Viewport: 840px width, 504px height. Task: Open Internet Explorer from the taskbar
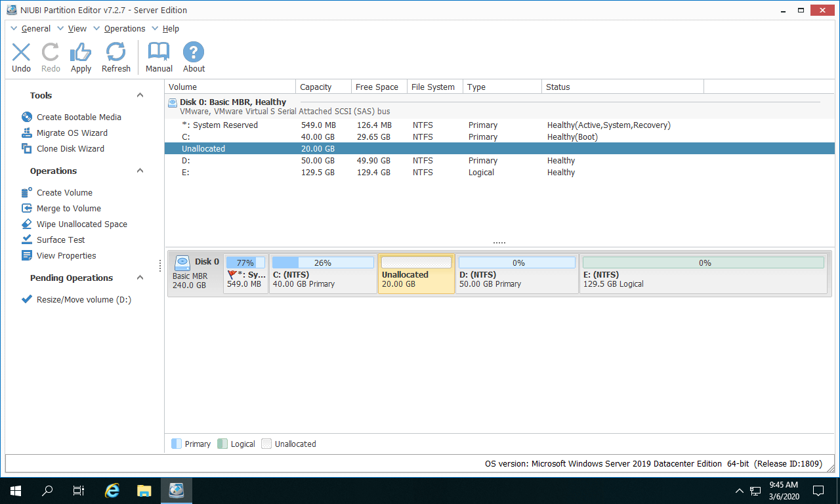[x=112, y=490]
